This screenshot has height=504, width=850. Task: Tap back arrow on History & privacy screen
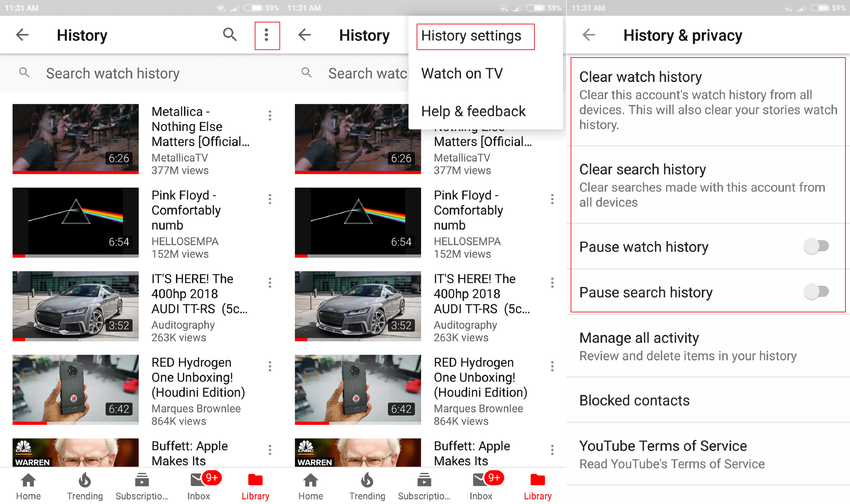(589, 35)
